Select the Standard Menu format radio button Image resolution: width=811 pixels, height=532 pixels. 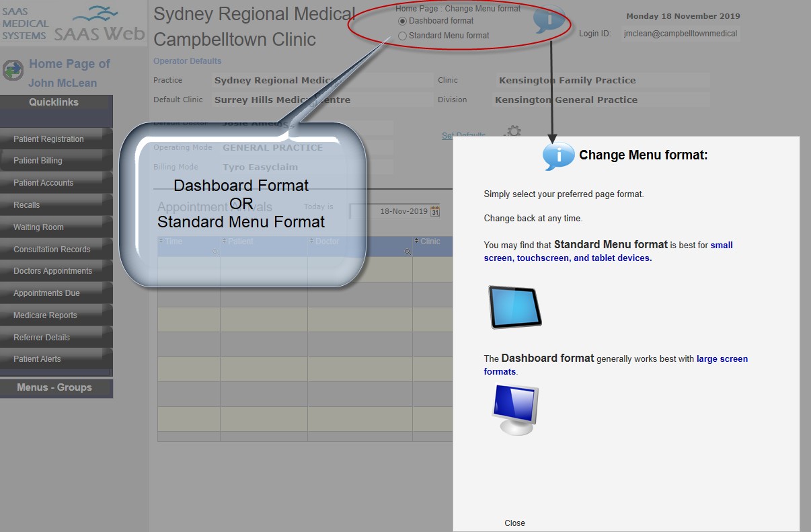(403, 36)
